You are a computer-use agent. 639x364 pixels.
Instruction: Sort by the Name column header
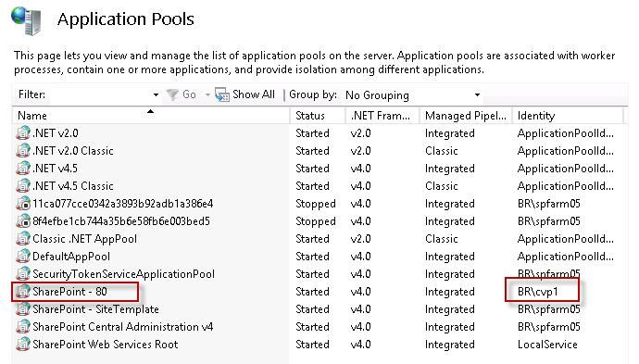click(x=151, y=116)
